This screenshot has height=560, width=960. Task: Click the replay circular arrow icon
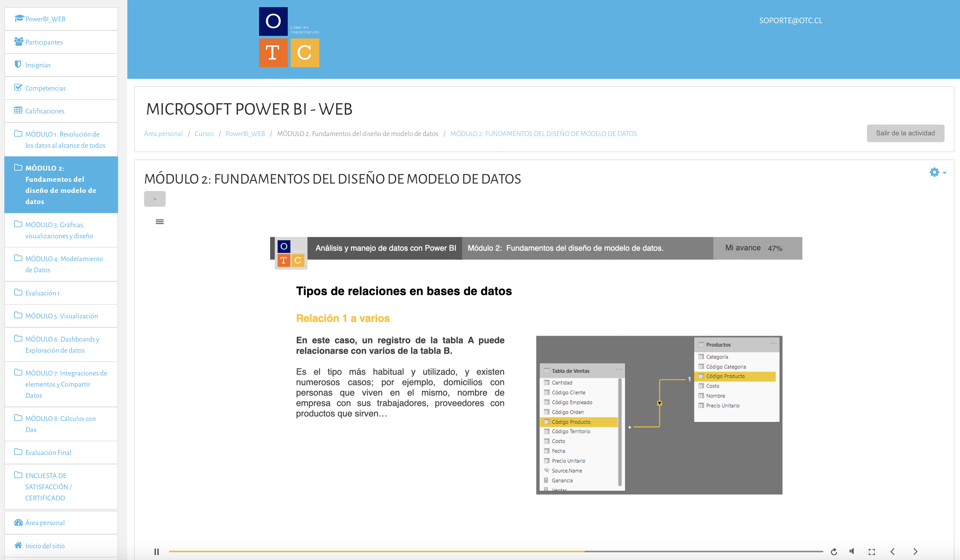click(x=834, y=551)
